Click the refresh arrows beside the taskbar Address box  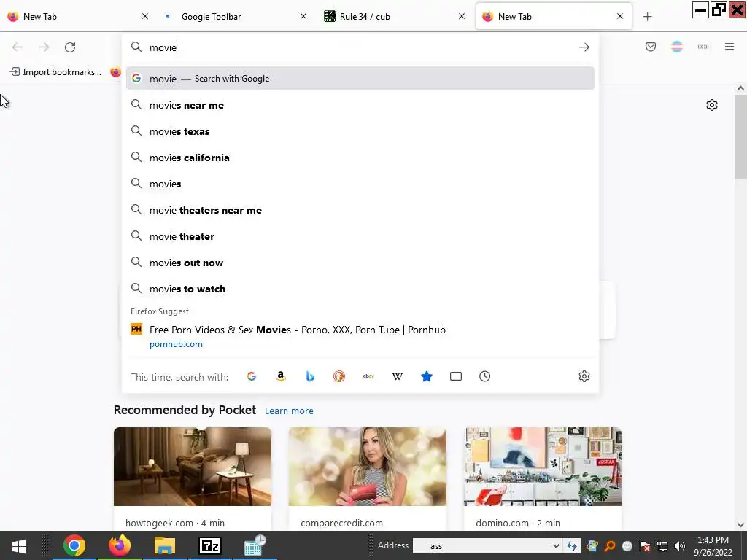coord(572,545)
